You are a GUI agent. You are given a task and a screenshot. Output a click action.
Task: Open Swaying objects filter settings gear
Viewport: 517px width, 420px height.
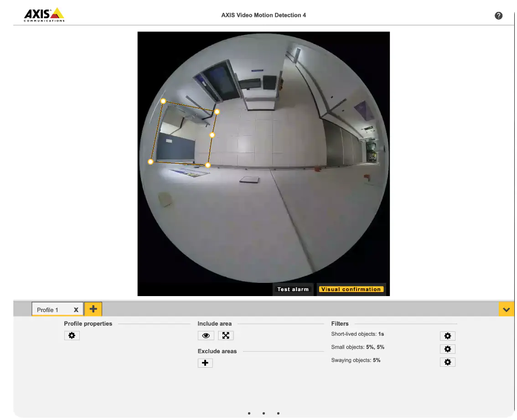pyautogui.click(x=447, y=362)
